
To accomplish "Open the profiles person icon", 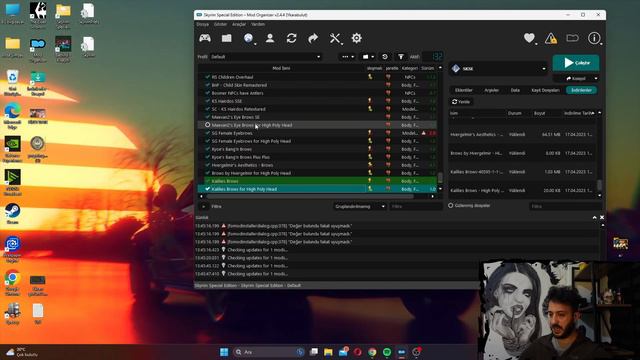I will [x=270, y=38].
